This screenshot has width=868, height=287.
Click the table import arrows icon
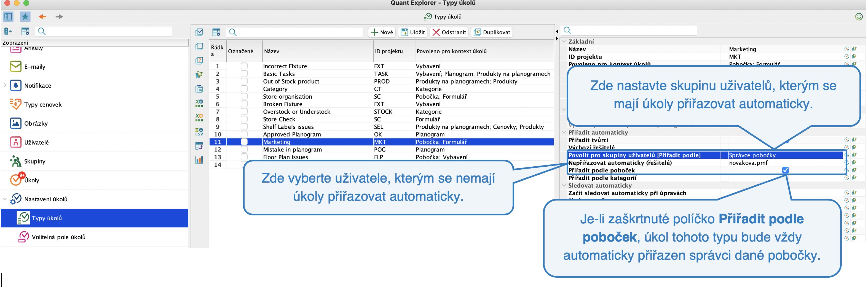pyautogui.click(x=199, y=146)
